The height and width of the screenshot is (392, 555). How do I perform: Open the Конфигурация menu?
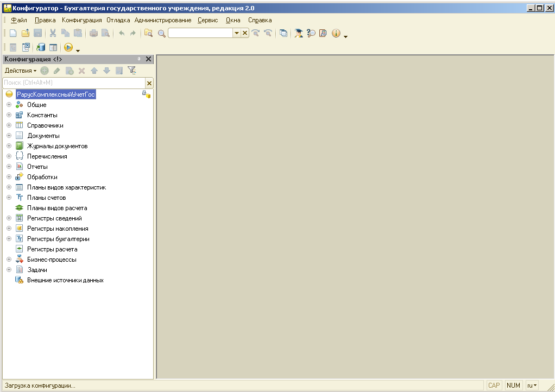click(82, 20)
